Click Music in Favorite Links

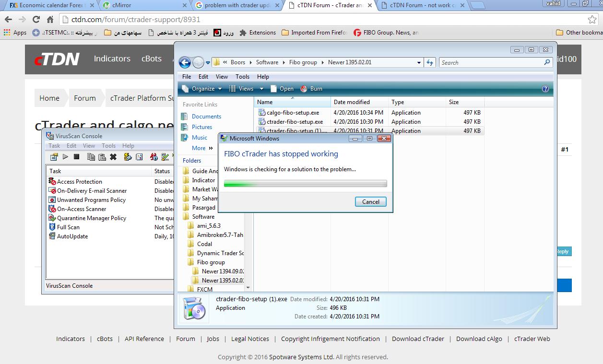click(200, 137)
